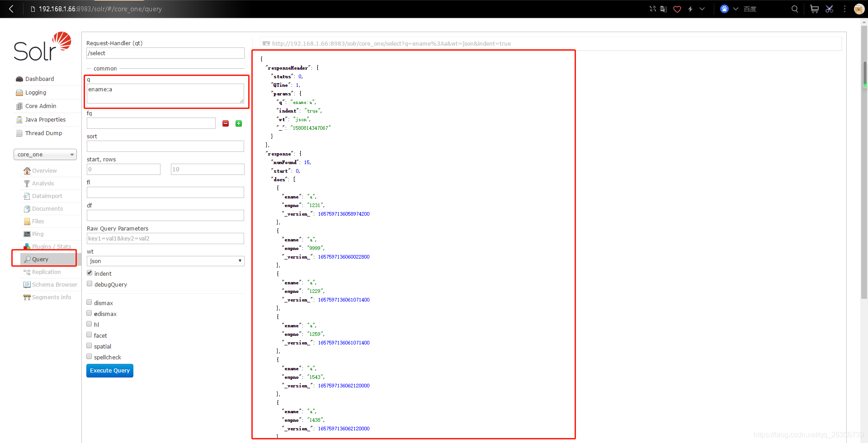
Task: Open the Dashboard icon in the sidebar
Action: [19, 79]
